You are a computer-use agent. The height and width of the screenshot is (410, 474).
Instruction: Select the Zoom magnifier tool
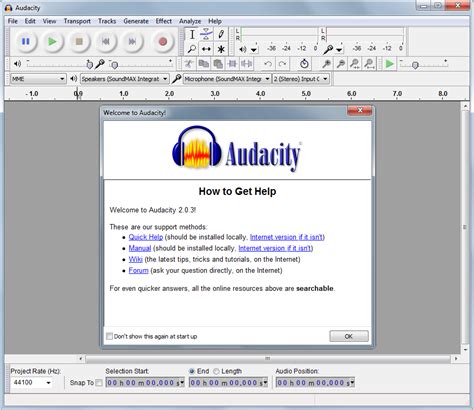tap(192, 49)
